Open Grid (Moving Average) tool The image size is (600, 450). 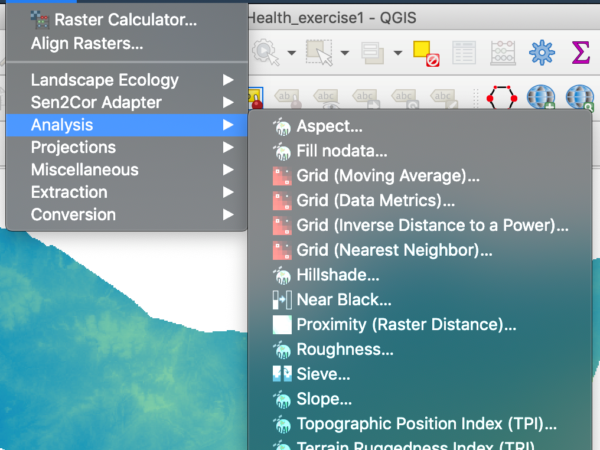coord(420,176)
